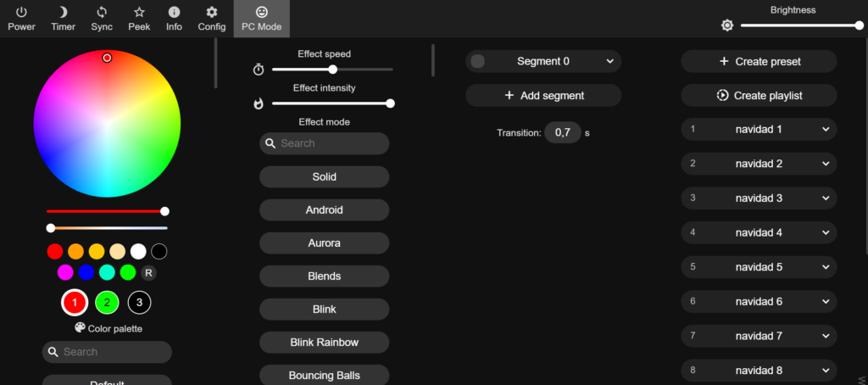The image size is (868, 385).
Task: Expand the navidad 1 preset
Action: coord(826,130)
